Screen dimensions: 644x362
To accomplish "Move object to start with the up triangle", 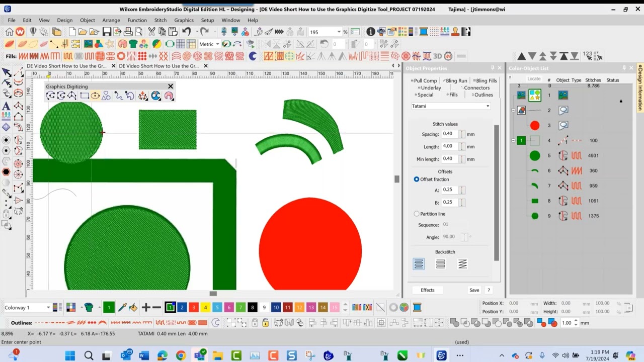I will click(x=522, y=56).
